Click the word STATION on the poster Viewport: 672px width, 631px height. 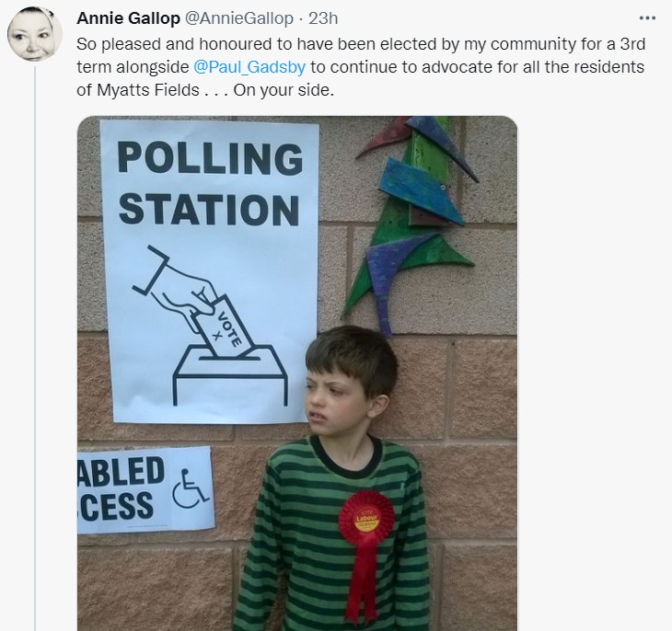209,209
